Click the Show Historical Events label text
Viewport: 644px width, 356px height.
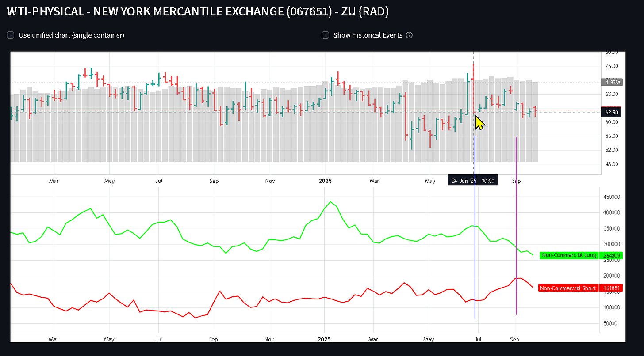368,35
